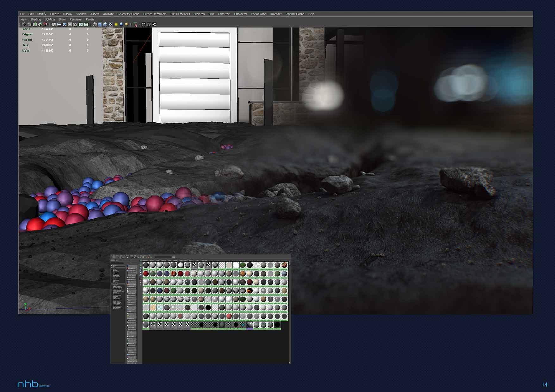Click the Select Camera icon in panel toolbar
Image resolution: width=555 pixels, height=392 pixels.
point(23,24)
